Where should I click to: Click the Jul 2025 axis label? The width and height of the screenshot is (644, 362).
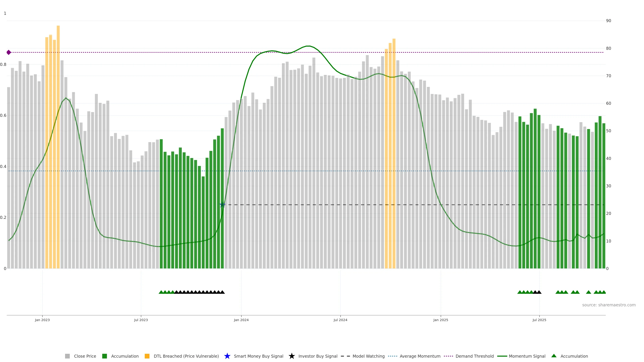point(539,320)
